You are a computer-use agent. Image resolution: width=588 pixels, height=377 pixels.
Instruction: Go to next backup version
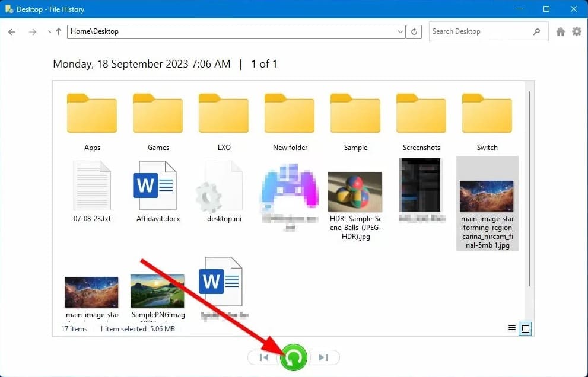(x=323, y=357)
